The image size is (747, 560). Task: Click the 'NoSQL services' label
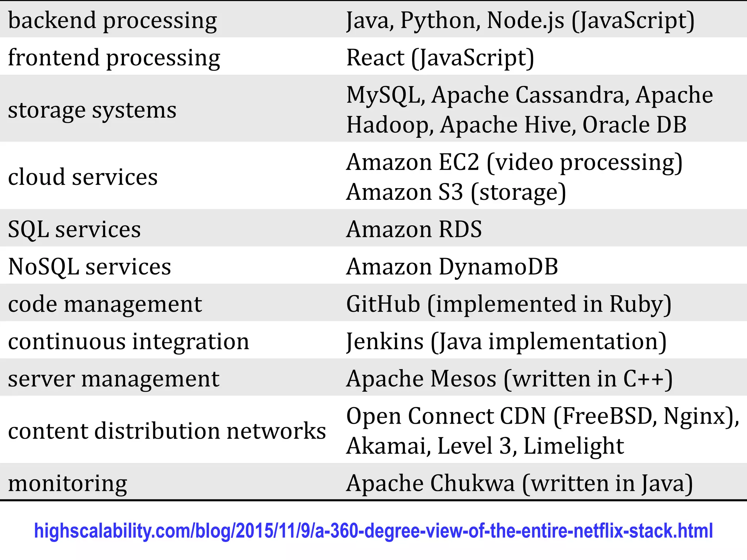click(x=89, y=267)
